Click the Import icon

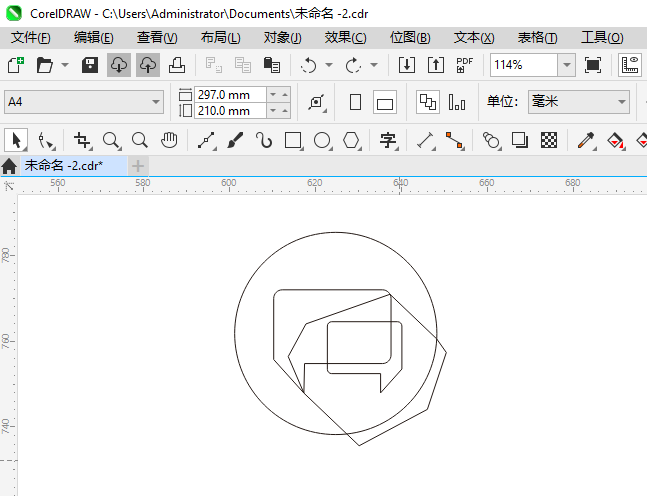pos(406,65)
